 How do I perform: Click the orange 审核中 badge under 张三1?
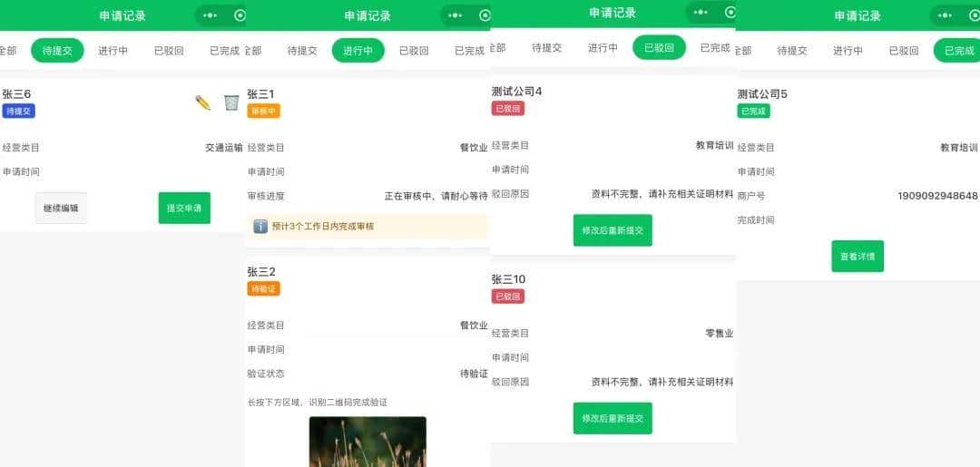click(264, 112)
